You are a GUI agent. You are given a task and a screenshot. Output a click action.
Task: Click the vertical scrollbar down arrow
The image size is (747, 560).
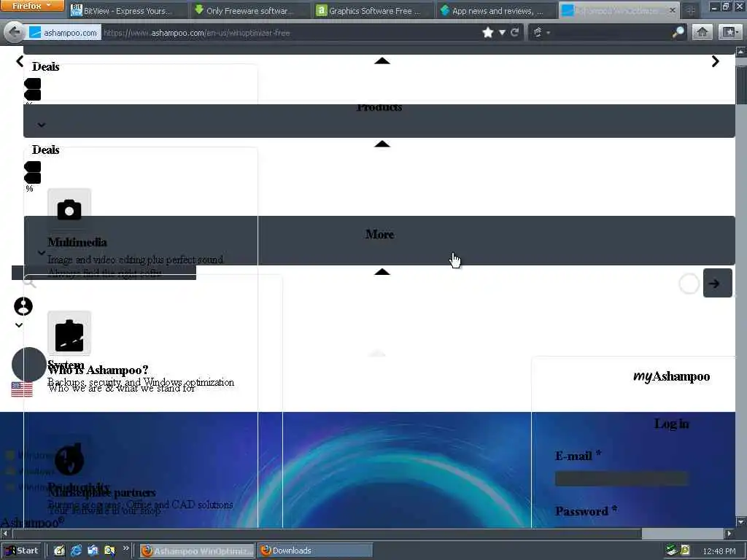tap(741, 521)
